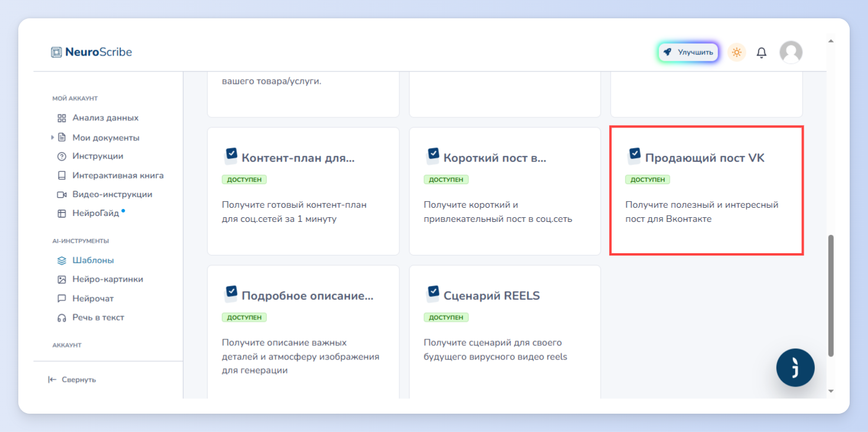The width and height of the screenshot is (868, 432).
Task: Click the Продающий пост VK checkmark icon
Action: [634, 155]
